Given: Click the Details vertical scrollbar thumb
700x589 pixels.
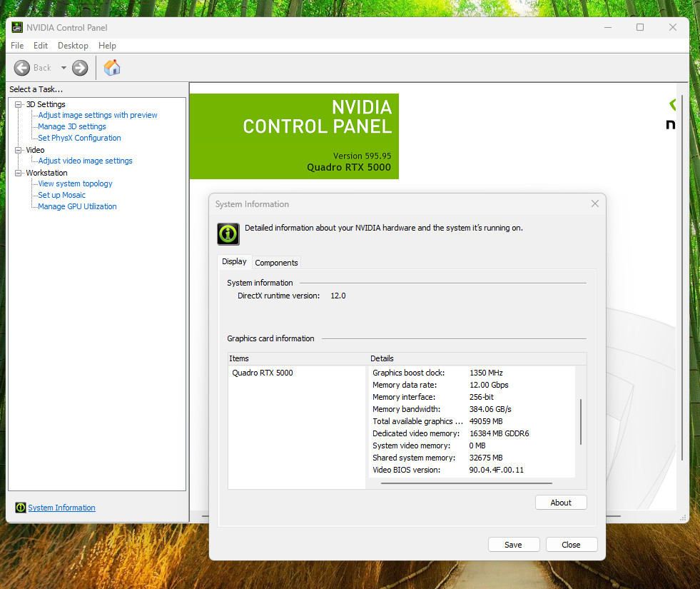Looking at the screenshot, I should 580,422.
